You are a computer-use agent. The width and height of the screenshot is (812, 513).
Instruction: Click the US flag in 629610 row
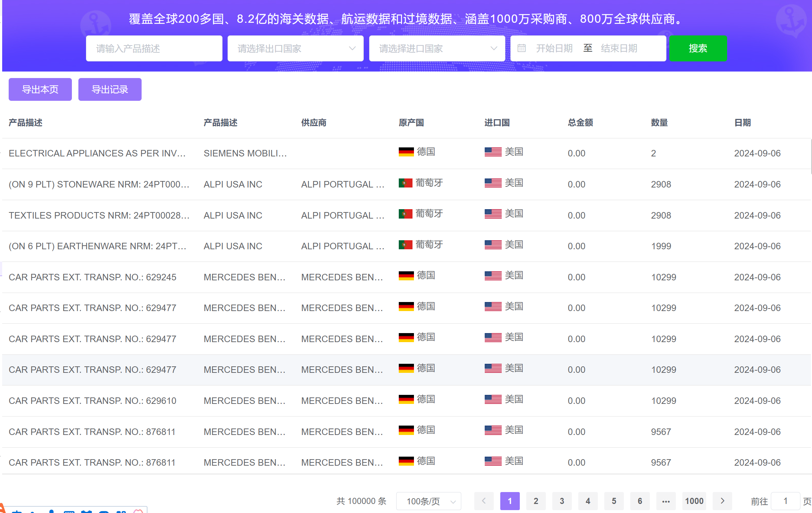[493, 400]
